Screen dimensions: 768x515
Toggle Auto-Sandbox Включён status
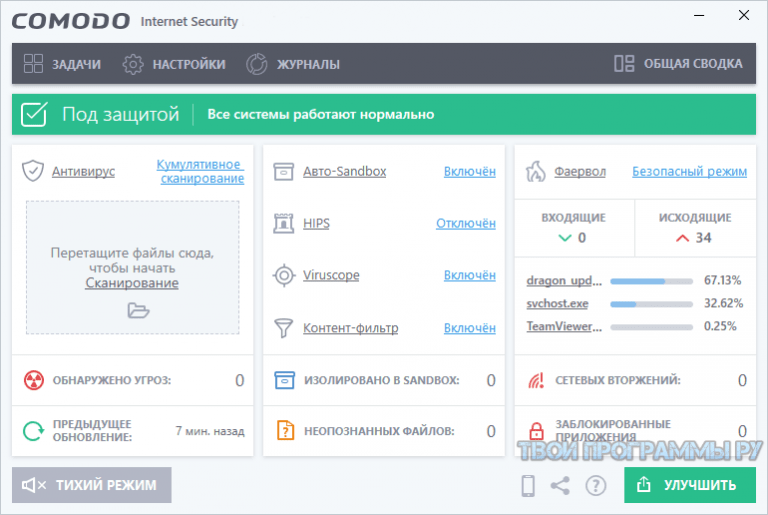click(x=470, y=172)
